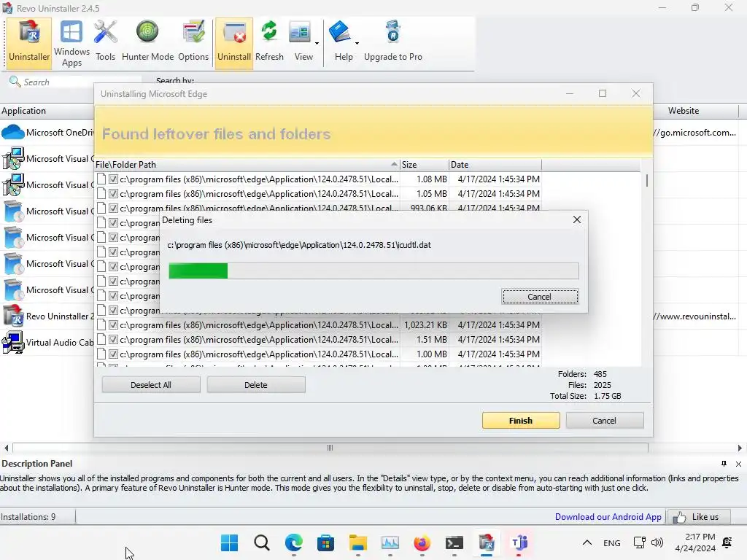Sort leftovers by File\Folder Path column
The width and height of the screenshot is (747, 560).
tap(247, 165)
